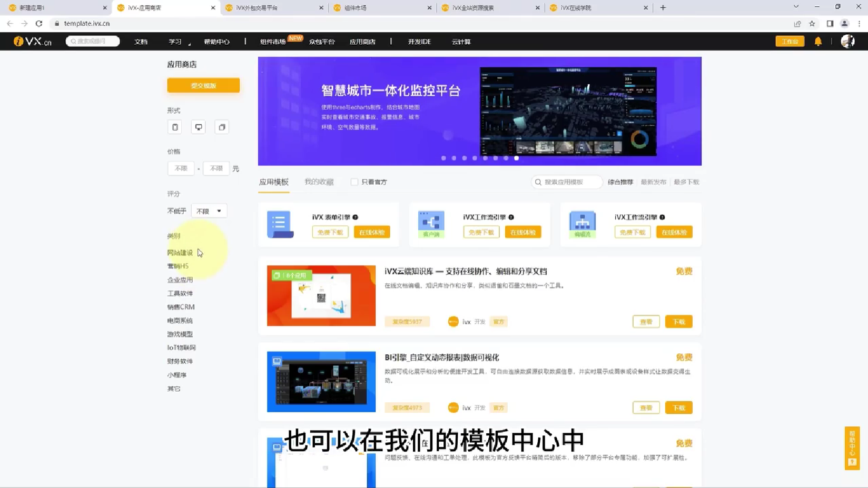
Task: Click the info icon on the 编辑流 iVX工作流引擎 card
Action: click(x=662, y=217)
